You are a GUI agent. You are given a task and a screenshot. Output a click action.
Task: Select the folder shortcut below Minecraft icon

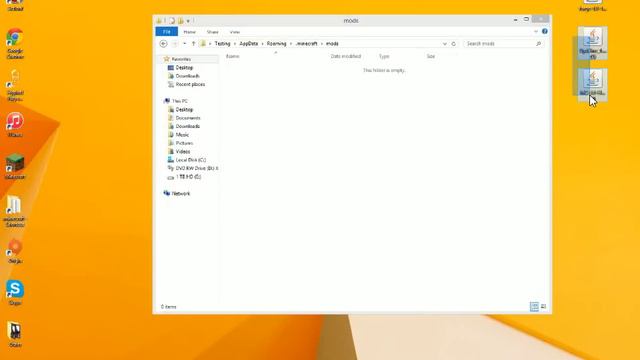click(15, 211)
